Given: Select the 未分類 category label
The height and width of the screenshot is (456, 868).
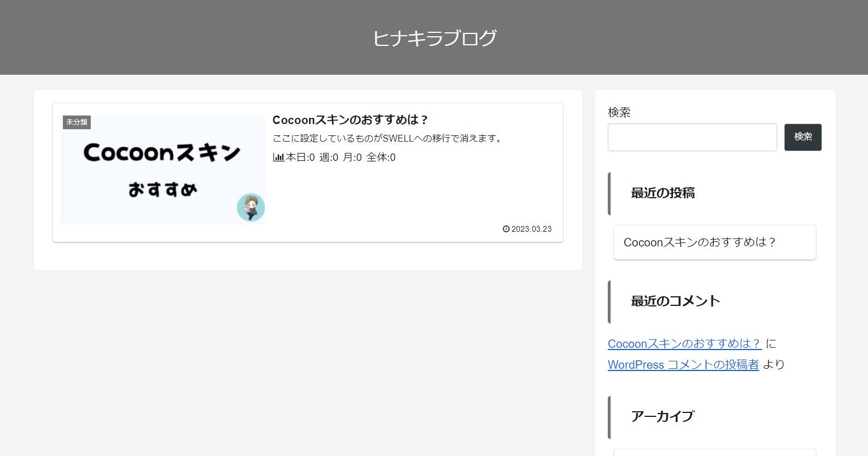Looking at the screenshot, I should (x=77, y=122).
